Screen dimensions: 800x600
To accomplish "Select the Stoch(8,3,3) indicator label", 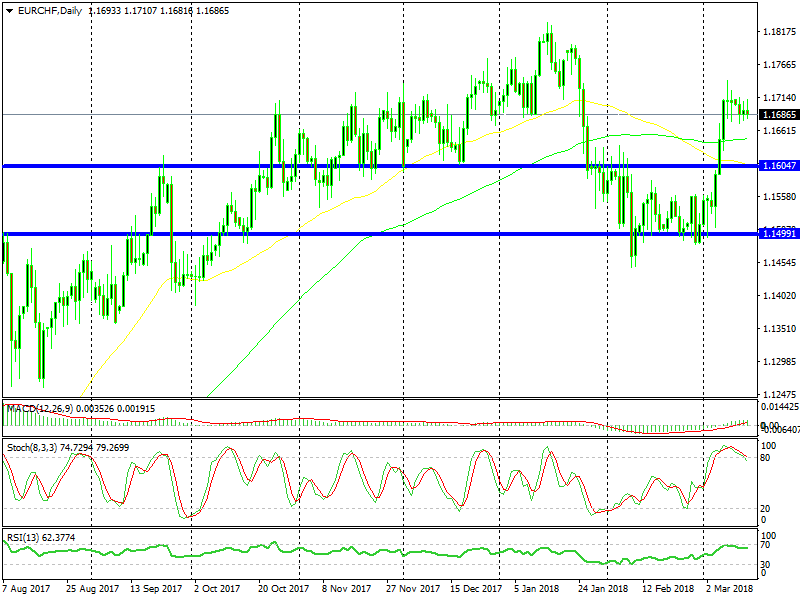I will tap(32, 447).
